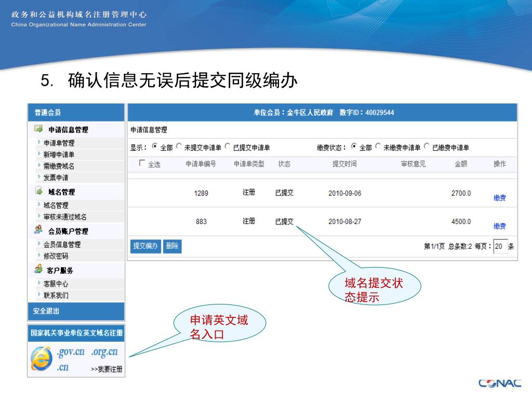532x399 pixels.
Task: Check the 全选 select-all checkbox
Action: 142,164
